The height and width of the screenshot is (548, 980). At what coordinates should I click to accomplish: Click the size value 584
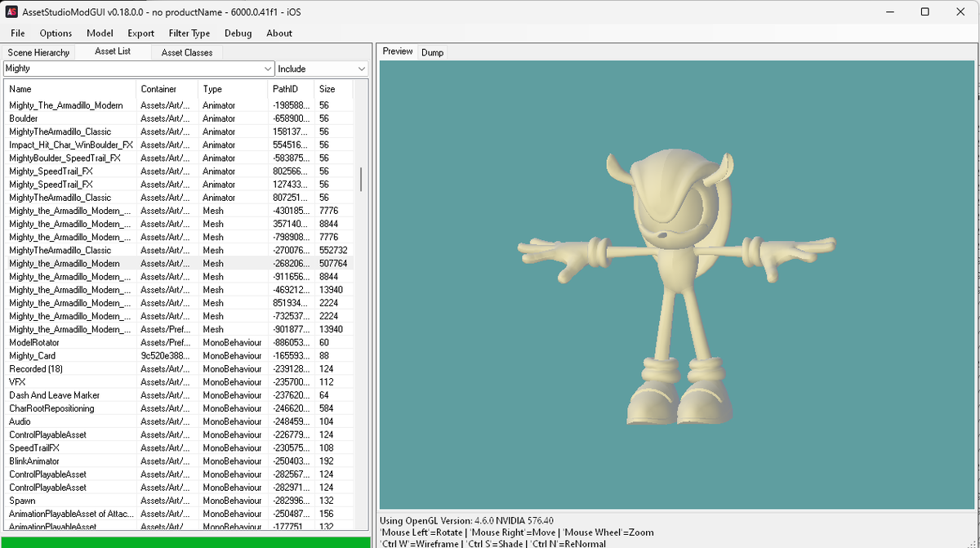[x=327, y=408]
